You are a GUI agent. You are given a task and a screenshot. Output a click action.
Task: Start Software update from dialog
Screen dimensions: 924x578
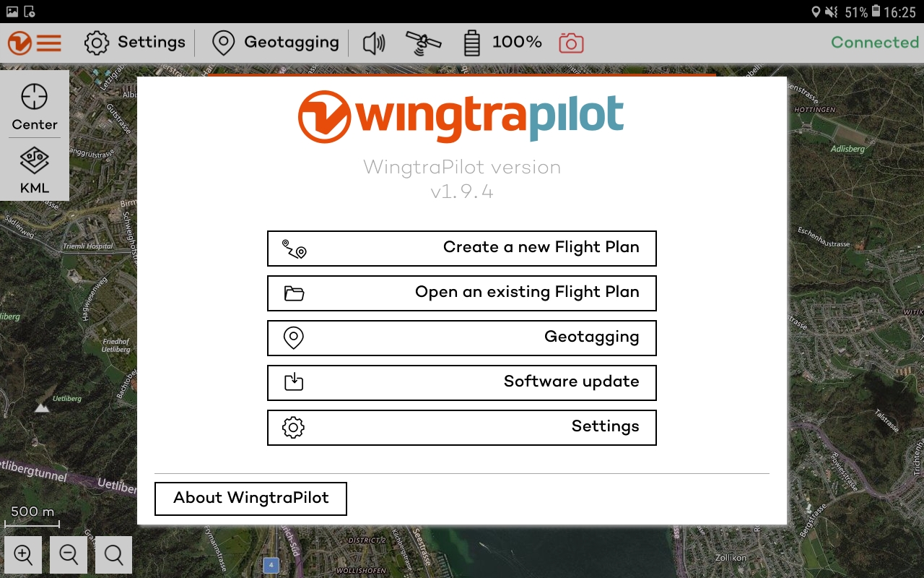click(462, 382)
